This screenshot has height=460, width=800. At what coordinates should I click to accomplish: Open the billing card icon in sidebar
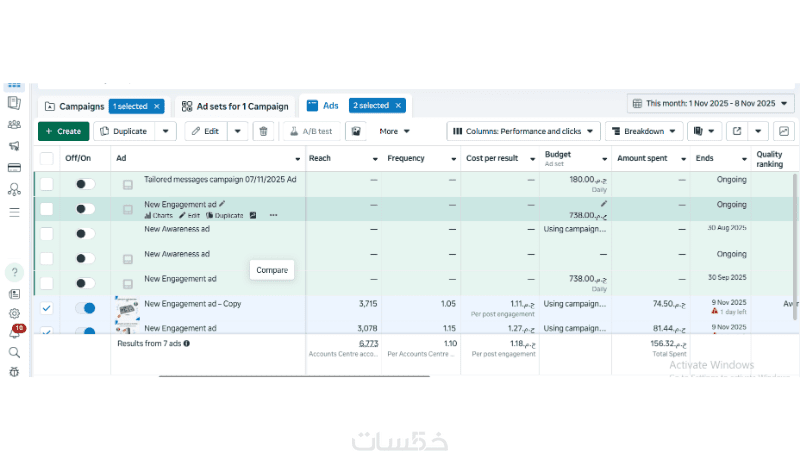pos(14,168)
